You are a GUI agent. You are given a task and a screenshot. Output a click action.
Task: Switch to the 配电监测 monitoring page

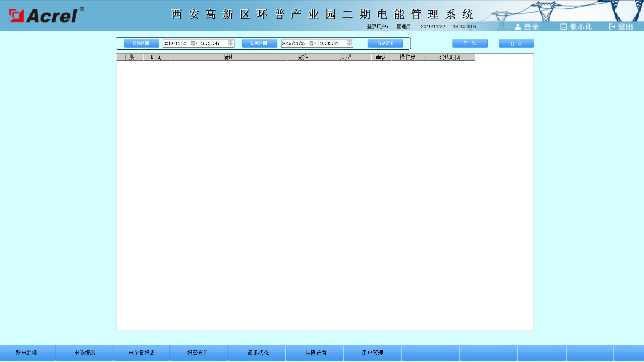[26, 353]
